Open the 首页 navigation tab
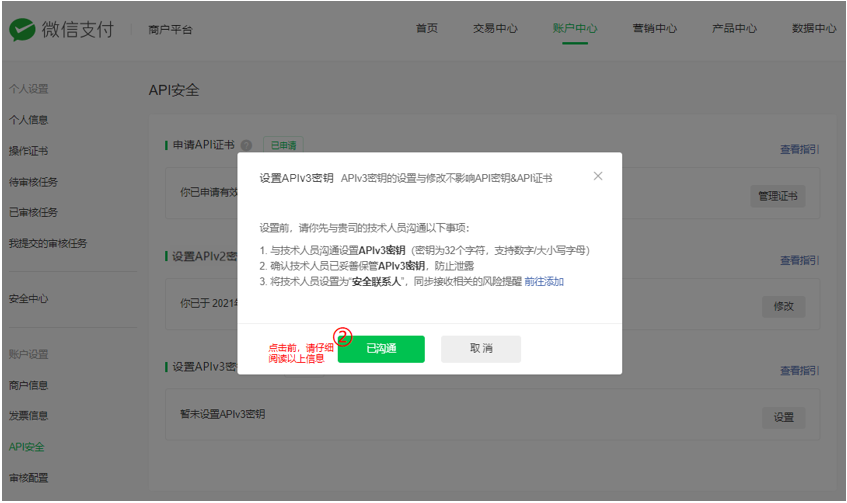This screenshot has height=503, width=847. [x=427, y=29]
